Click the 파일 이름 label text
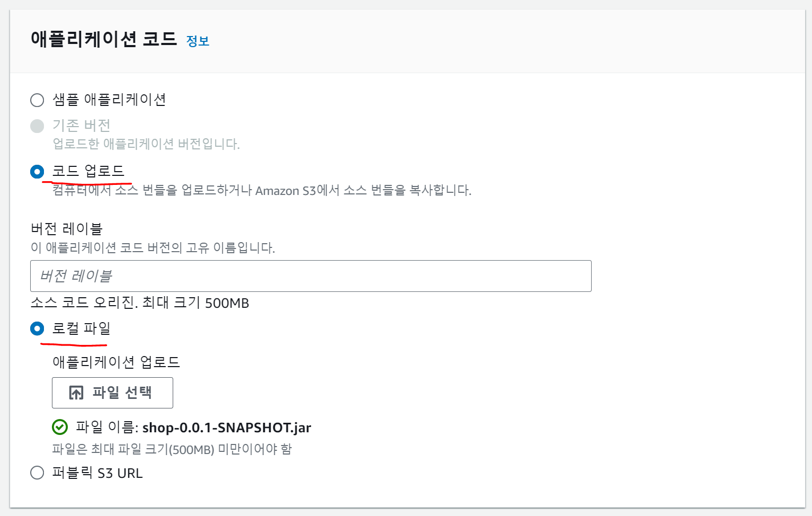This screenshot has height=516, width=812. 106,428
